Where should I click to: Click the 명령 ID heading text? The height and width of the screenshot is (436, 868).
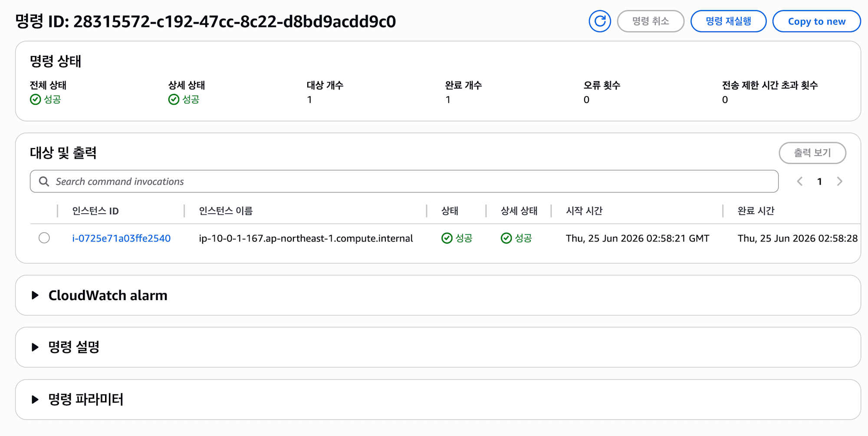[x=206, y=21]
